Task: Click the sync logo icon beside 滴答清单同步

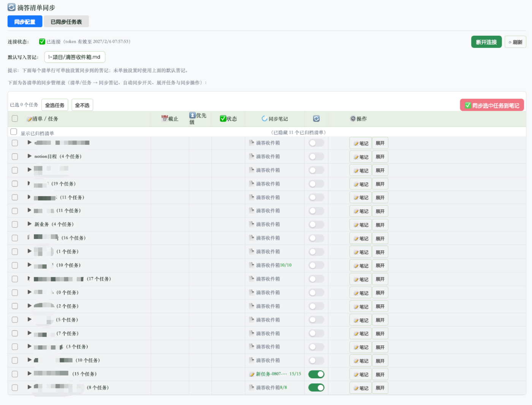Action: [x=12, y=7]
